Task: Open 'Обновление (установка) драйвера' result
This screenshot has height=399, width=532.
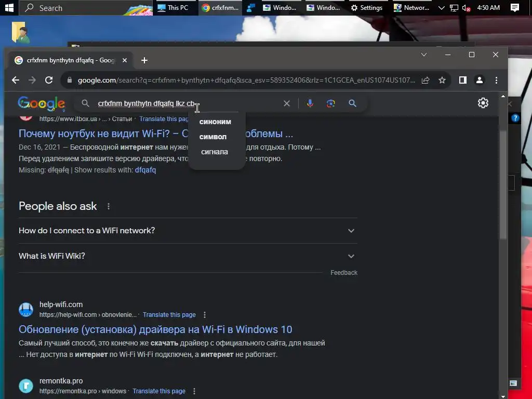Action: [x=155, y=329]
